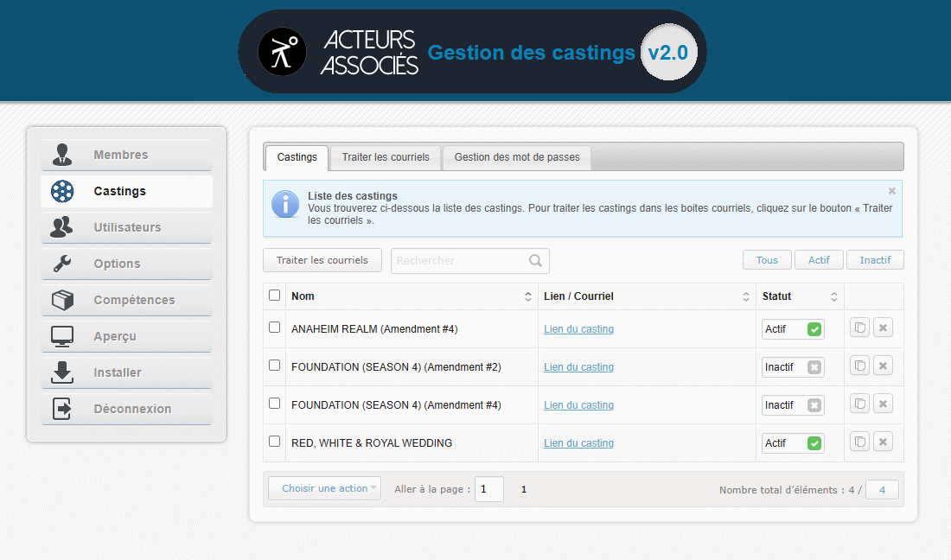
Task: Sort the table by Nom column
Action: tap(528, 296)
